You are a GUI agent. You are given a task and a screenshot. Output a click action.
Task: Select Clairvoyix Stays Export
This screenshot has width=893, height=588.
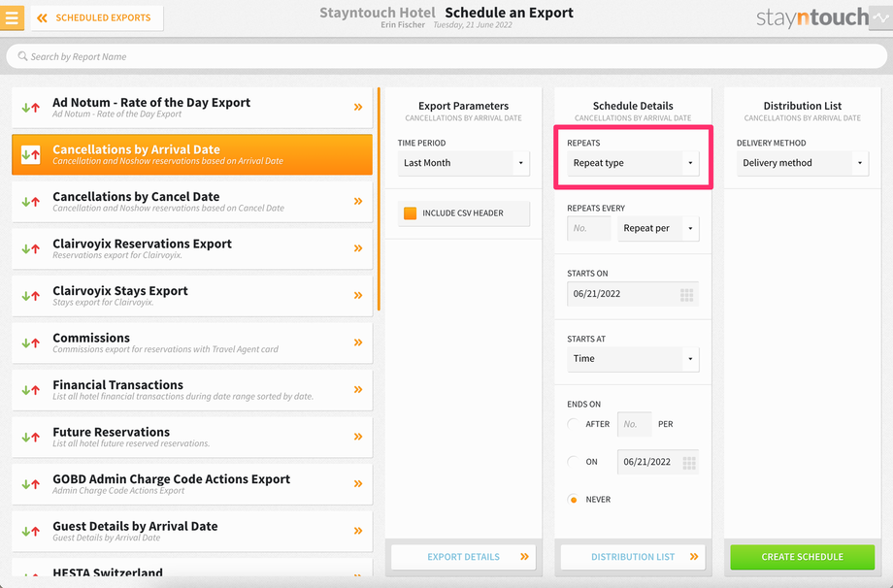pos(192,296)
